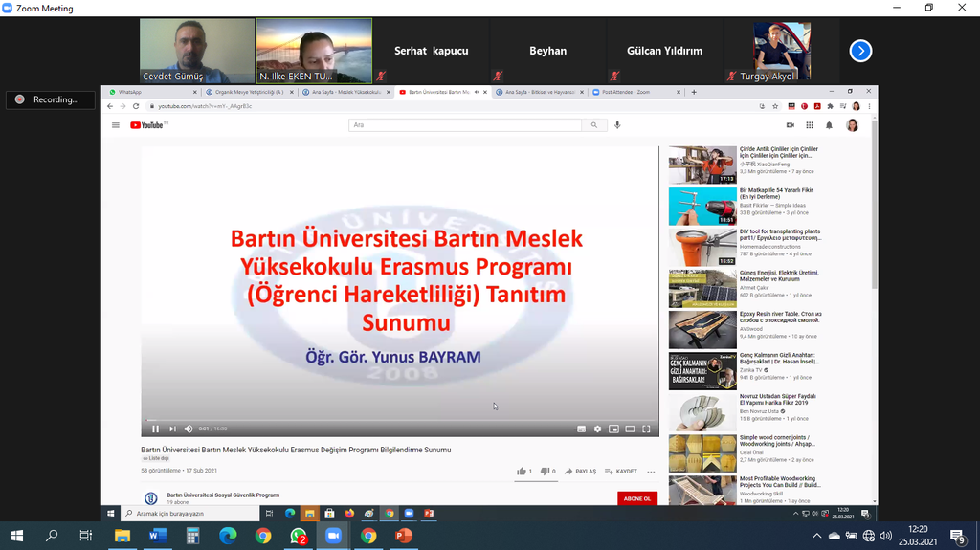Select Cevdet Gümüş participant video tile

pyautogui.click(x=197, y=51)
